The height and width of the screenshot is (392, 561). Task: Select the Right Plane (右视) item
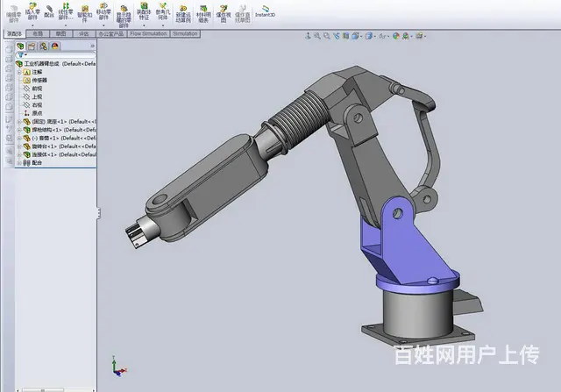pos(33,105)
